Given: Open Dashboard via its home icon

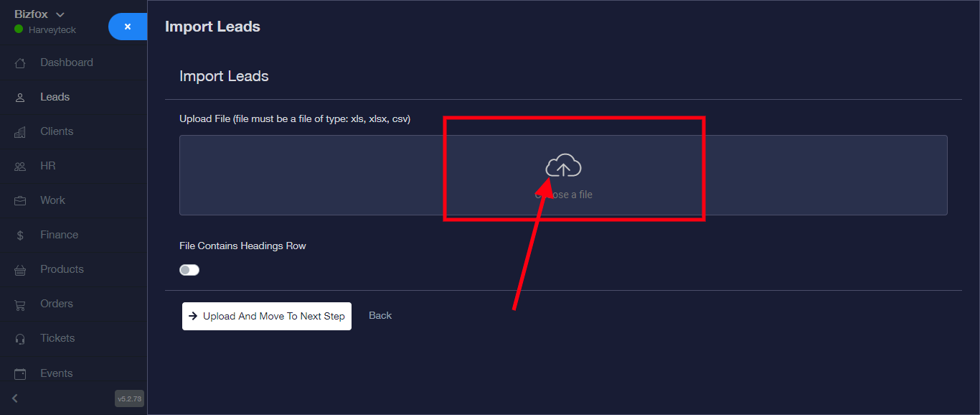Looking at the screenshot, I should pyautogui.click(x=20, y=63).
